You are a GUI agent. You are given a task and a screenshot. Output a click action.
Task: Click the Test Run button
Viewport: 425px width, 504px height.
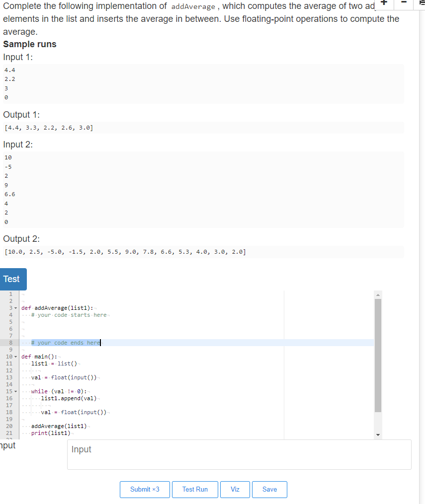[x=195, y=489]
